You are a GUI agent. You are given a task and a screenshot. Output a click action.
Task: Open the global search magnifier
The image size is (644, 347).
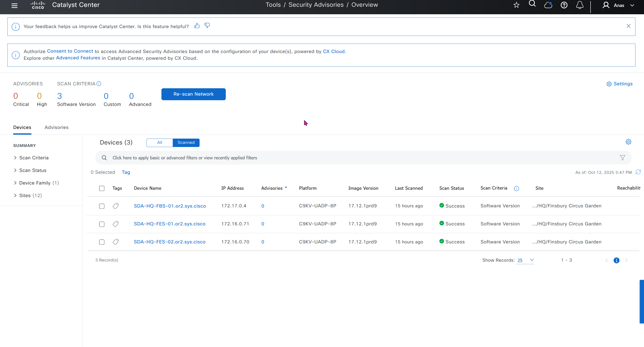pos(532,4)
